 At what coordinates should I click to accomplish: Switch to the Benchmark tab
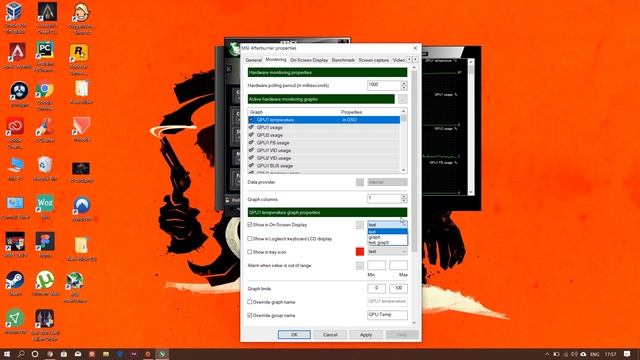pyautogui.click(x=343, y=60)
